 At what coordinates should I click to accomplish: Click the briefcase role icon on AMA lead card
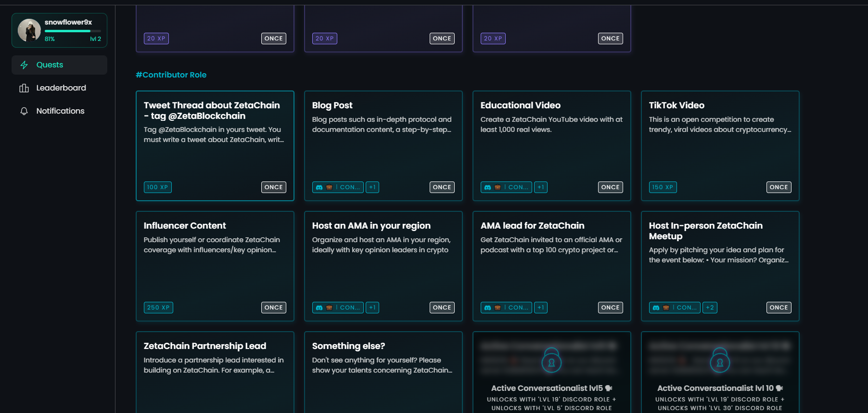pyautogui.click(x=498, y=308)
